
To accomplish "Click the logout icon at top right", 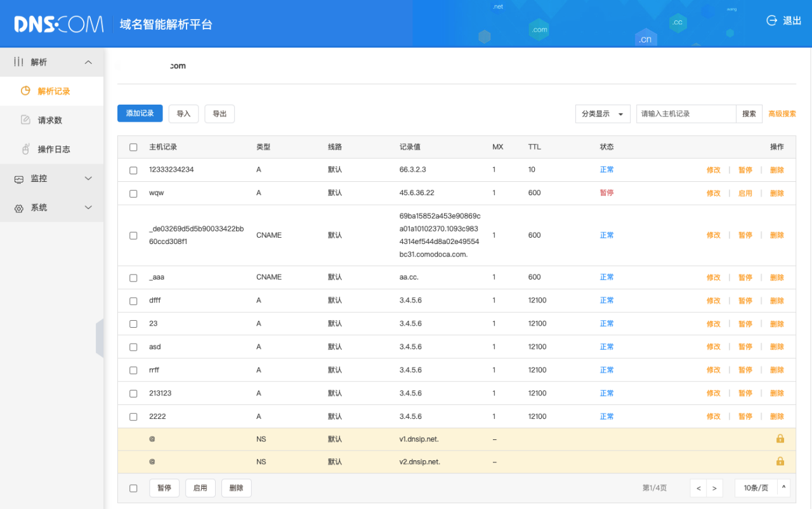I will point(772,20).
